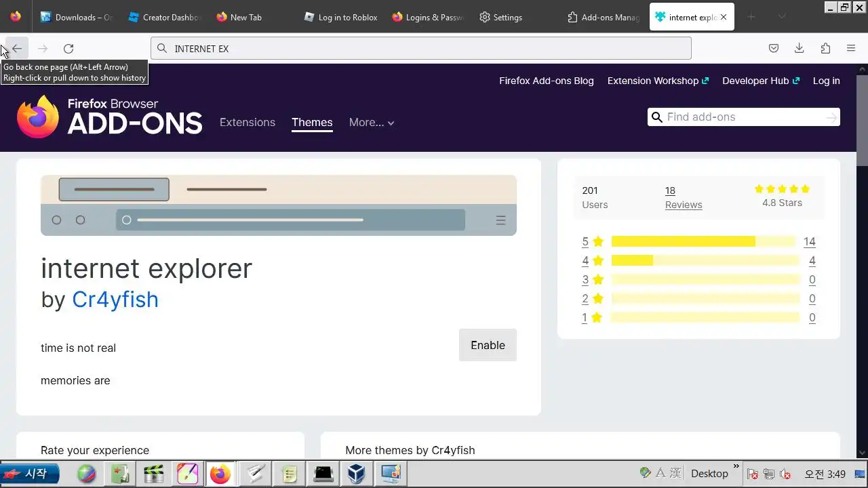Open a new tab with the plus button
The height and width of the screenshot is (488, 868).
click(x=751, y=17)
